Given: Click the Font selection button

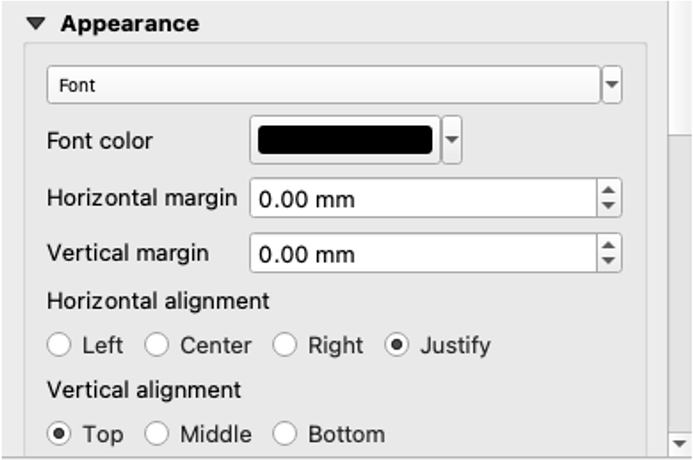Looking at the screenshot, I should (x=322, y=86).
